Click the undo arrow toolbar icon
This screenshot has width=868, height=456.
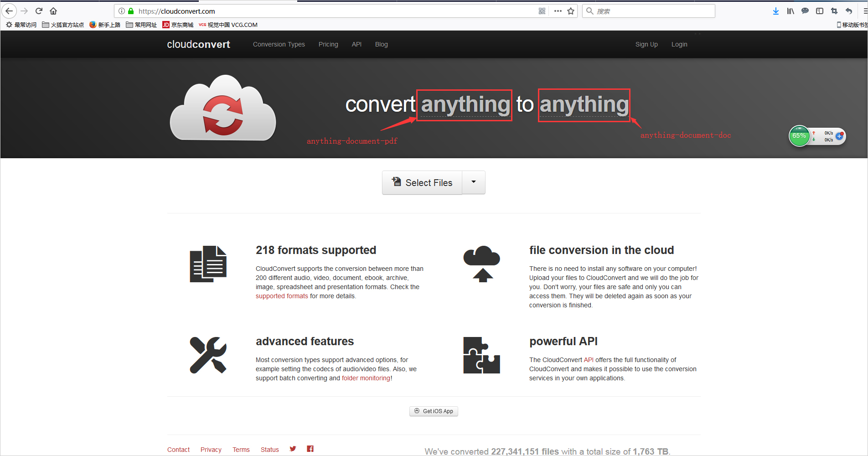coord(849,11)
